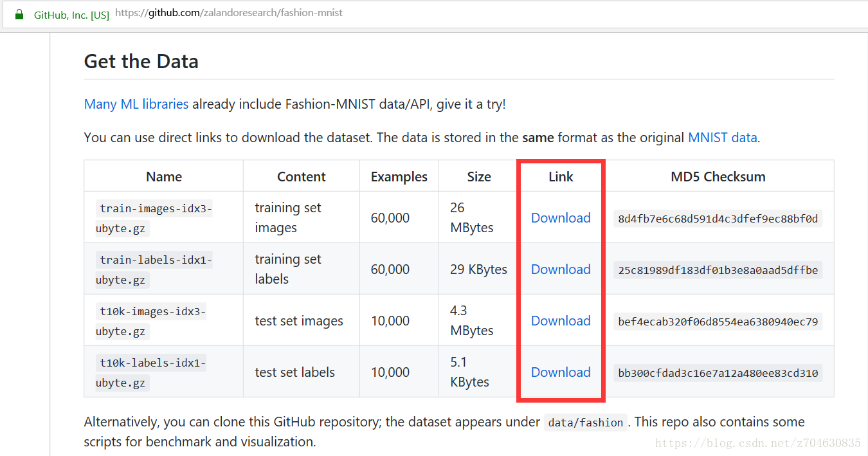
Task: Click the Get the Data heading
Action: [x=141, y=62]
